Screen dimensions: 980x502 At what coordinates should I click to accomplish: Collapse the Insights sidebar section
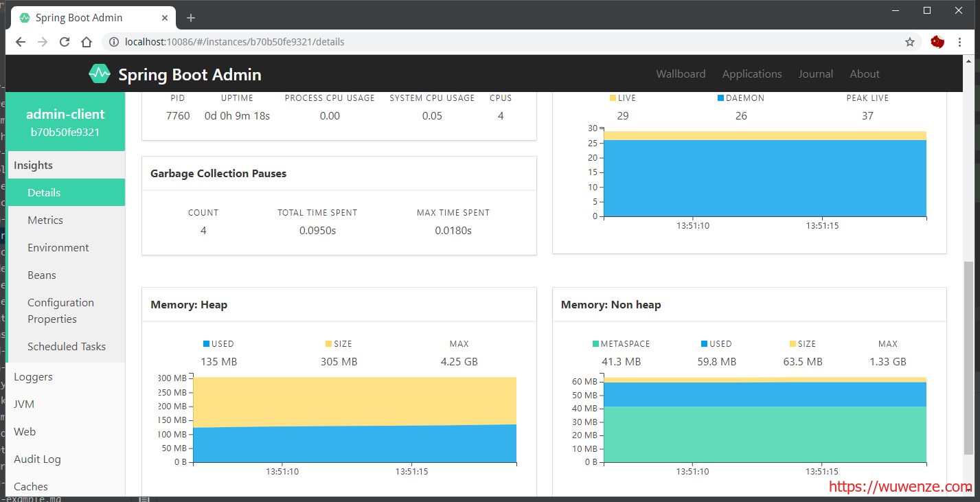pos(67,165)
